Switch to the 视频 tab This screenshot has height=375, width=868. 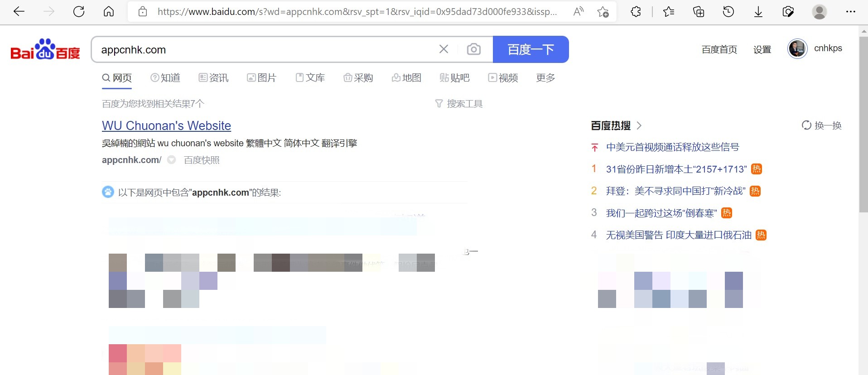503,78
